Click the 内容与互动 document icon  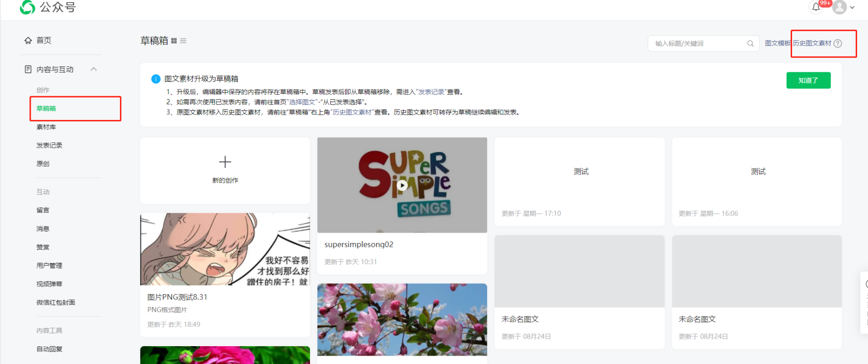(28, 69)
